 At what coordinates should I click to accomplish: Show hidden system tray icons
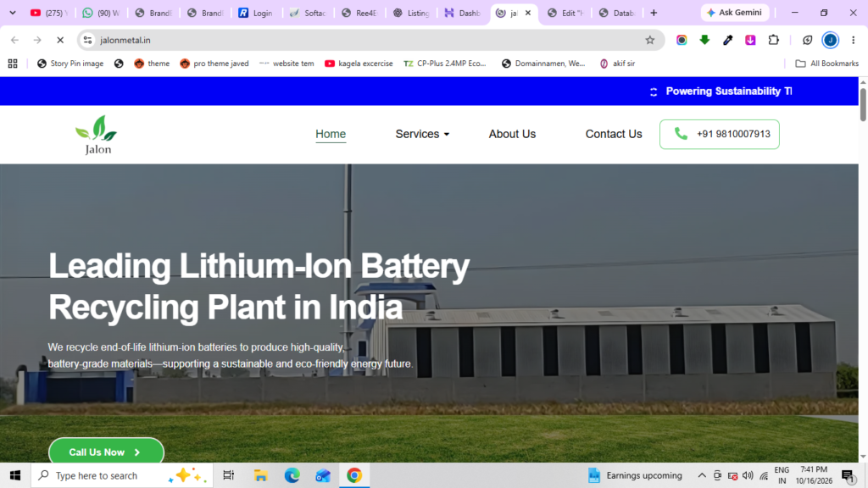tap(701, 475)
